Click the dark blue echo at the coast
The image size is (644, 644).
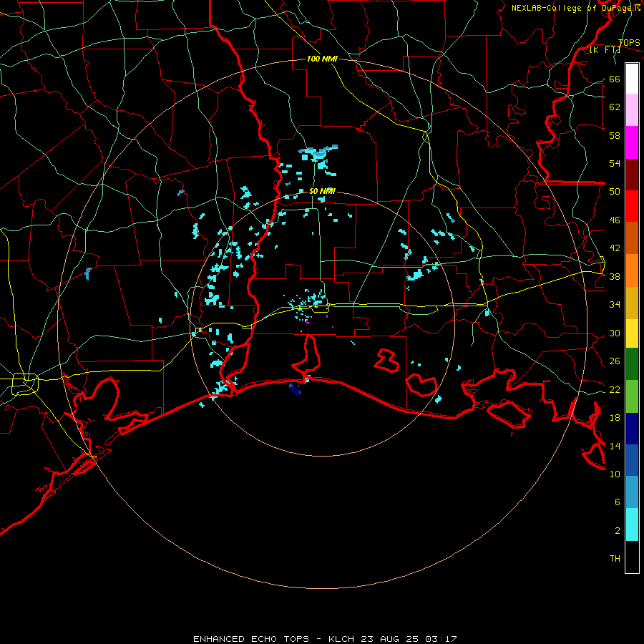click(x=295, y=389)
